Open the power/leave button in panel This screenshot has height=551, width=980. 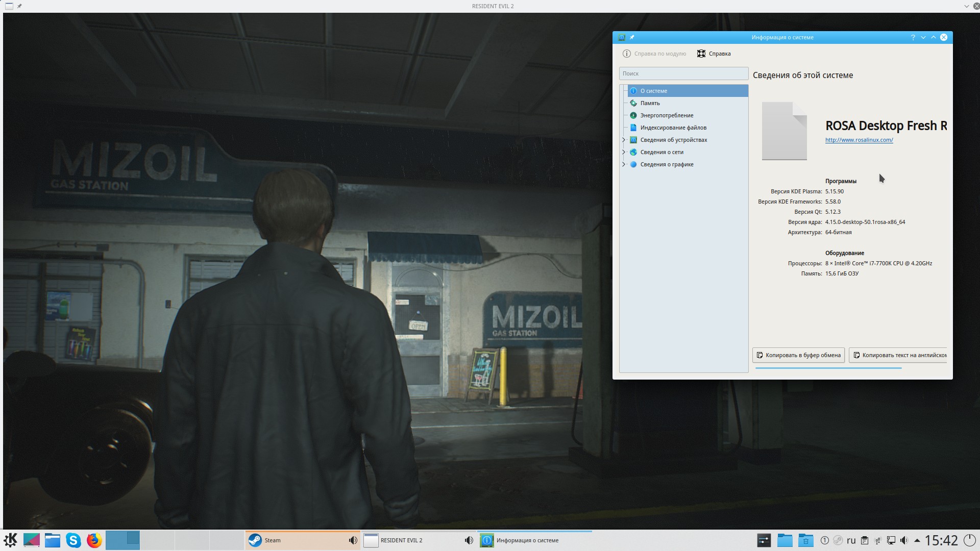tap(969, 540)
